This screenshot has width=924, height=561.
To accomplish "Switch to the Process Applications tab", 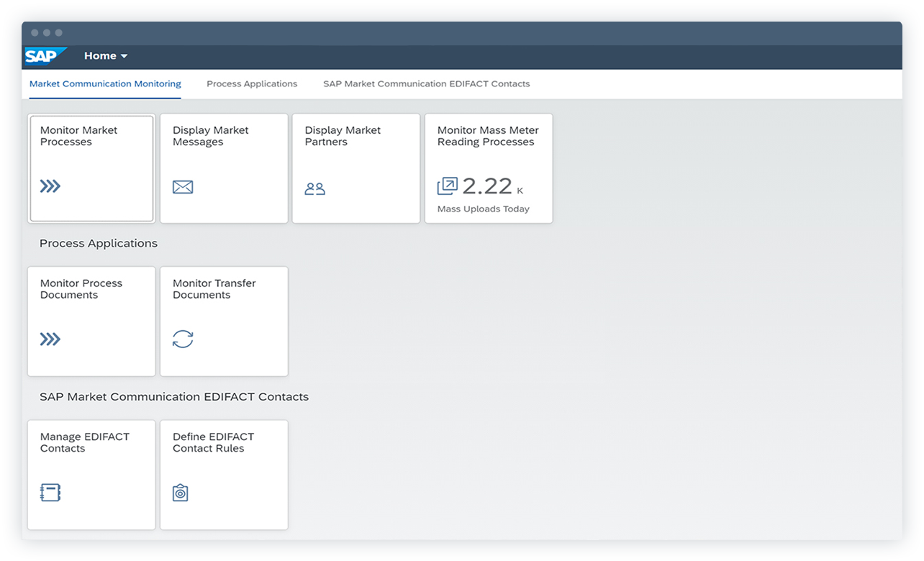I will click(x=252, y=83).
